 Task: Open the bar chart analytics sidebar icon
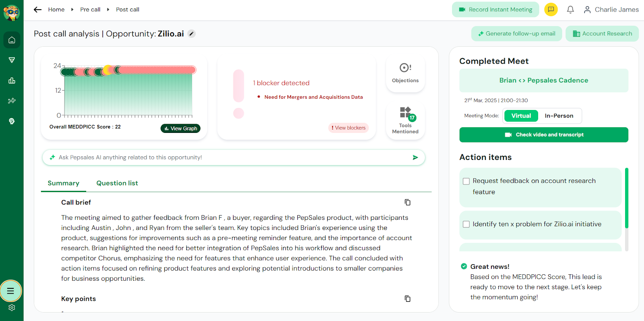click(12, 81)
